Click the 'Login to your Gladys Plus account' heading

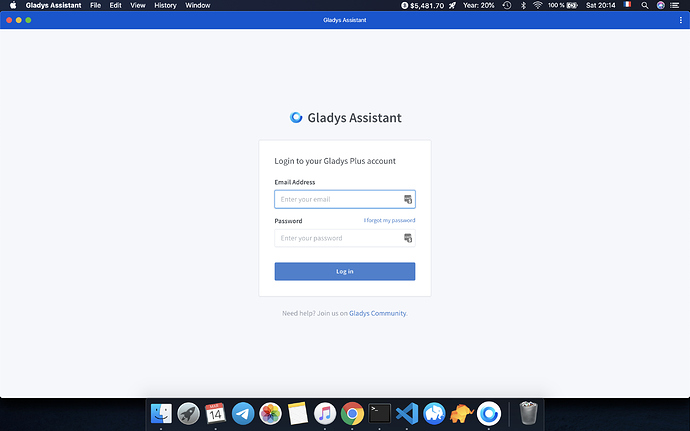(335, 161)
